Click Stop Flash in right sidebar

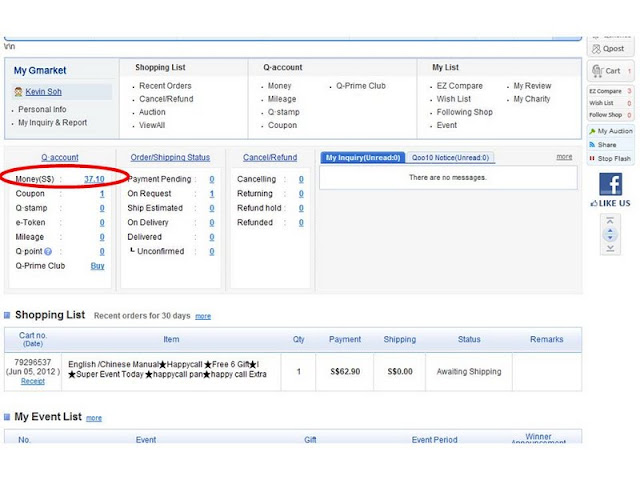tap(611, 158)
